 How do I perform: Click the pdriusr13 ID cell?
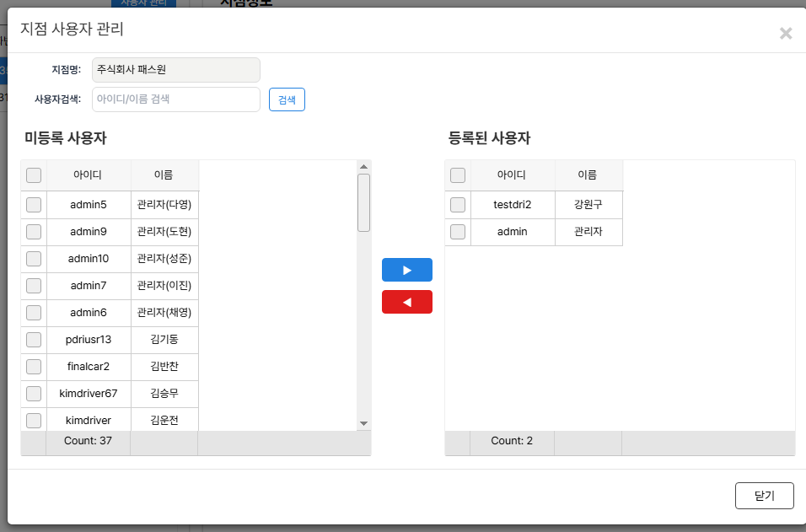coord(89,340)
